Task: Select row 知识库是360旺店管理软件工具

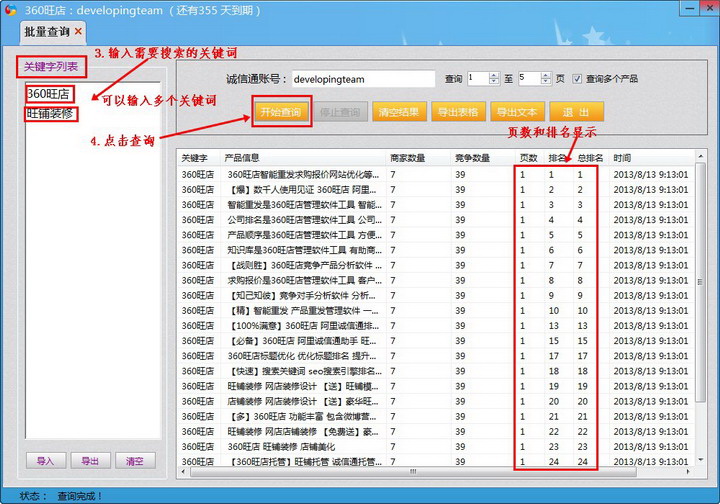Action: (436, 251)
